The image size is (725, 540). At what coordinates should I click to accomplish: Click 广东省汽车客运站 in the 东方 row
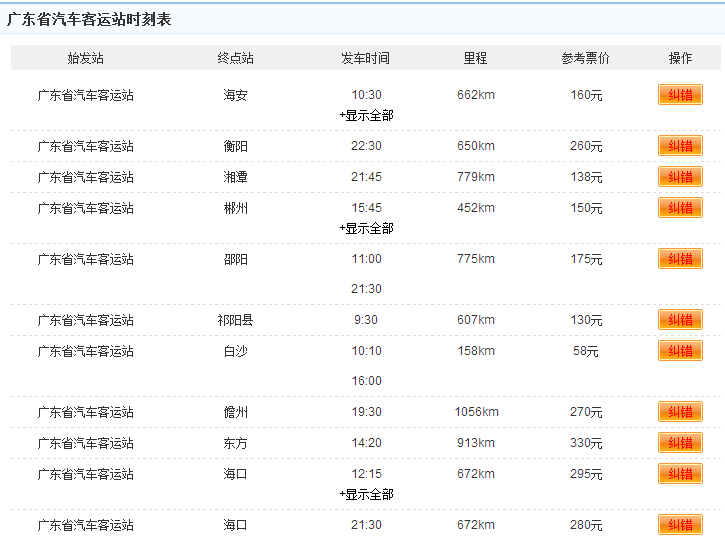click(86, 443)
